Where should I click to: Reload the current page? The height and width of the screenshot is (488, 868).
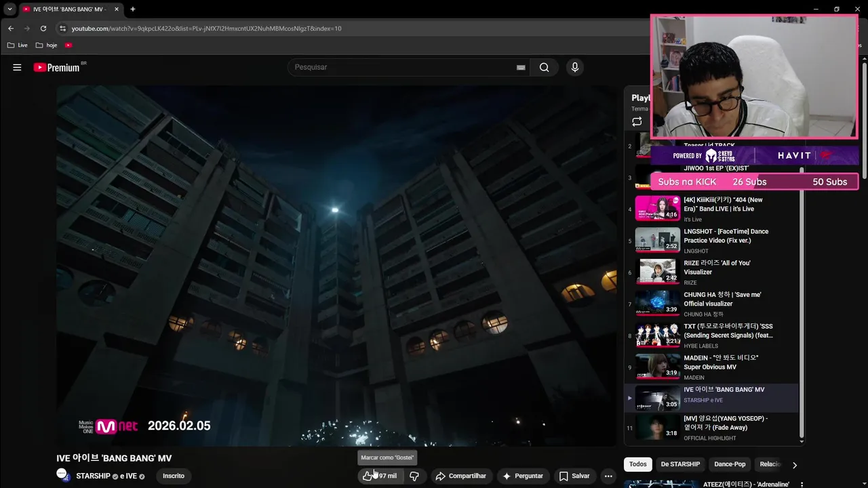(43, 28)
